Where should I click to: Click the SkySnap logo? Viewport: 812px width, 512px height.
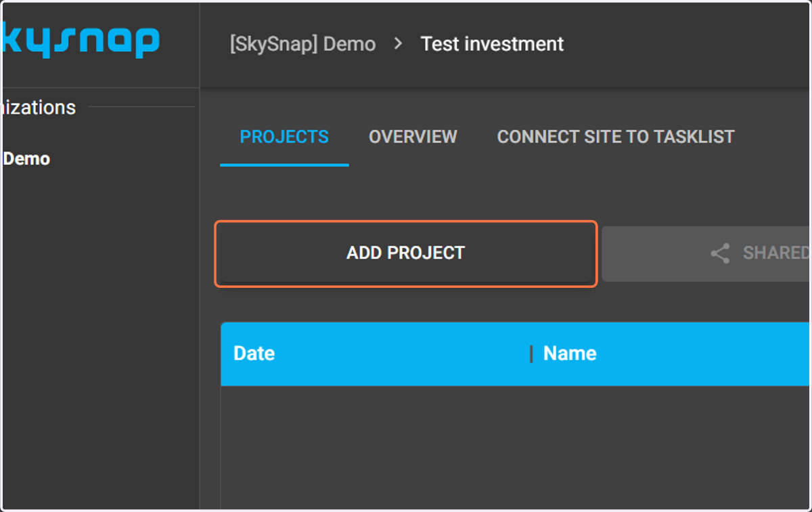coord(80,41)
